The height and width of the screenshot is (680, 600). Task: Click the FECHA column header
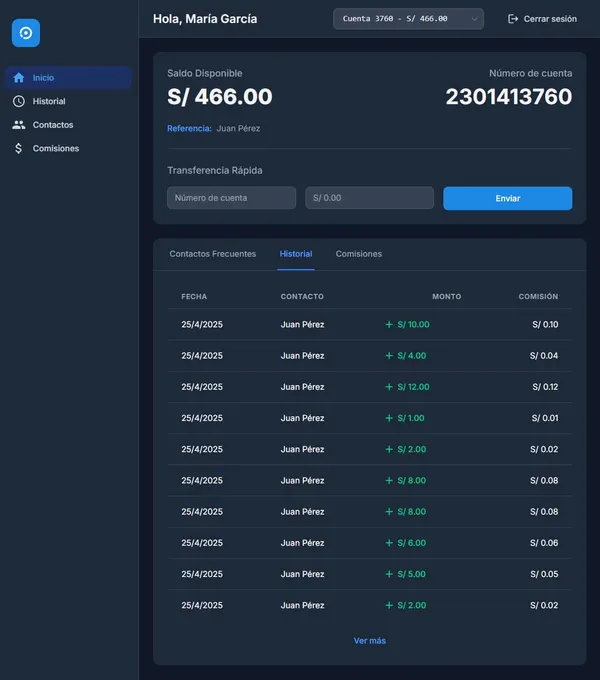(194, 297)
